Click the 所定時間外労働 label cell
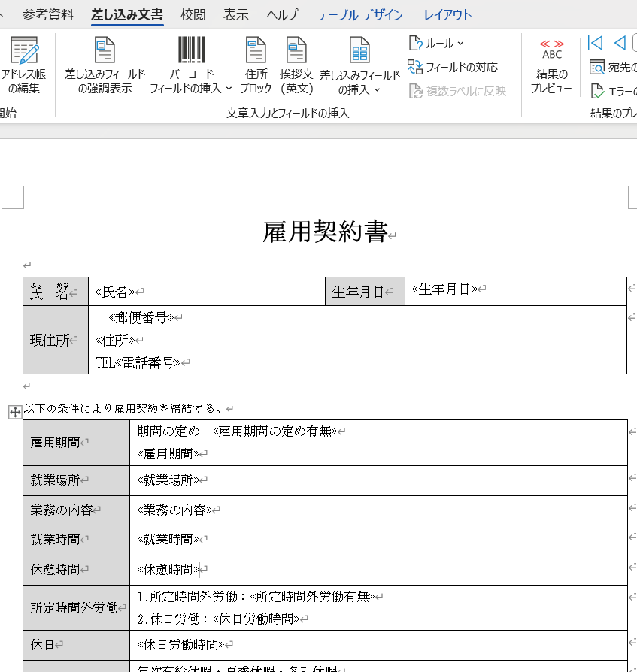 [76, 607]
